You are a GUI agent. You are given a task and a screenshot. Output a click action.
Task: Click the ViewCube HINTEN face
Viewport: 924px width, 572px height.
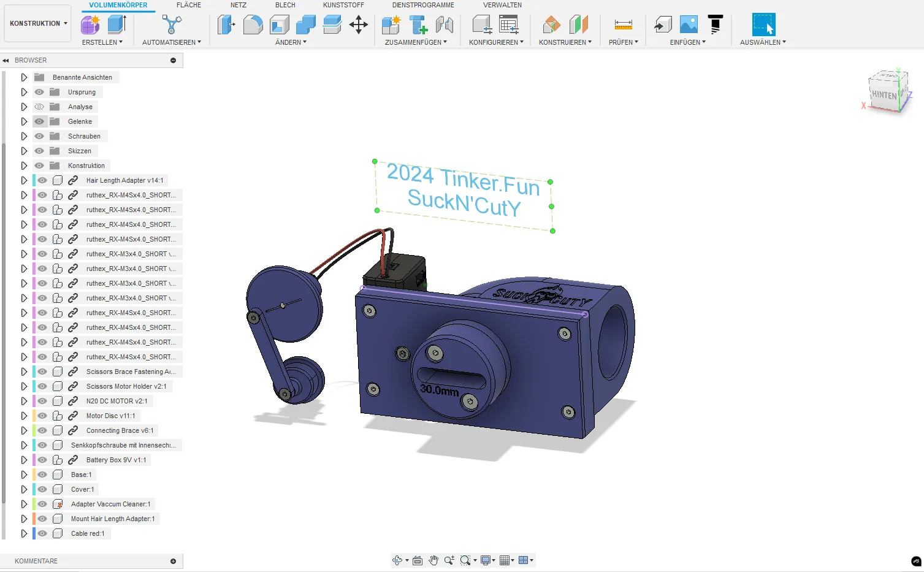884,95
